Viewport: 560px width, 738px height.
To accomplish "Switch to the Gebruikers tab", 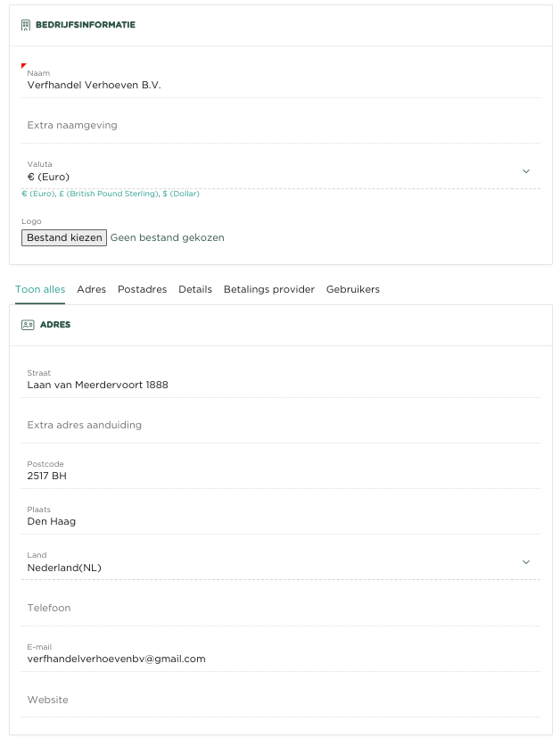I will 353,289.
